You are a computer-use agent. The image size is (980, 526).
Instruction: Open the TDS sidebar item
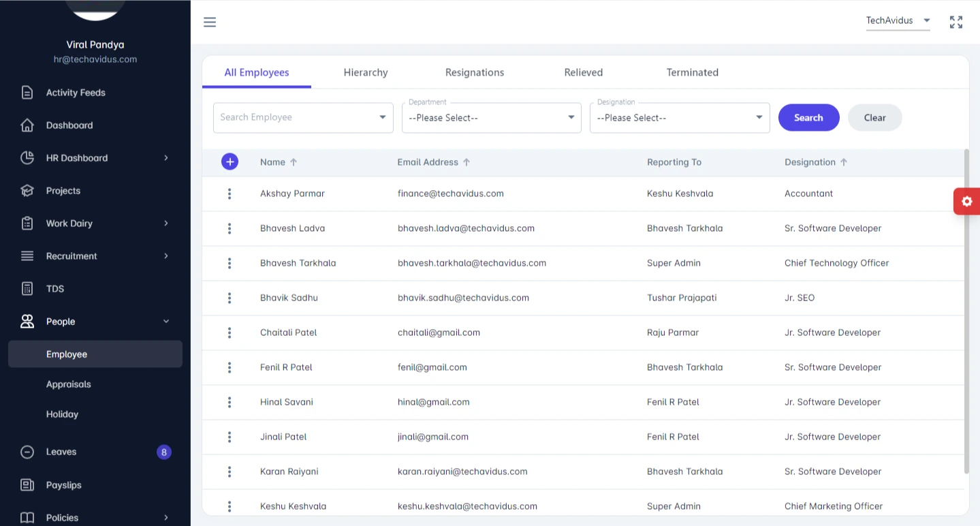tap(54, 289)
